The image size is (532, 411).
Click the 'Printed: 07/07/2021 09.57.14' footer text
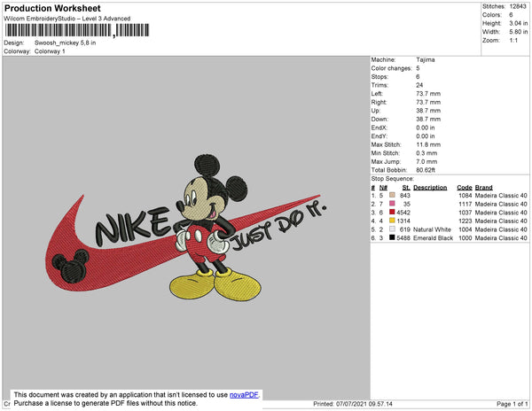pos(353,404)
